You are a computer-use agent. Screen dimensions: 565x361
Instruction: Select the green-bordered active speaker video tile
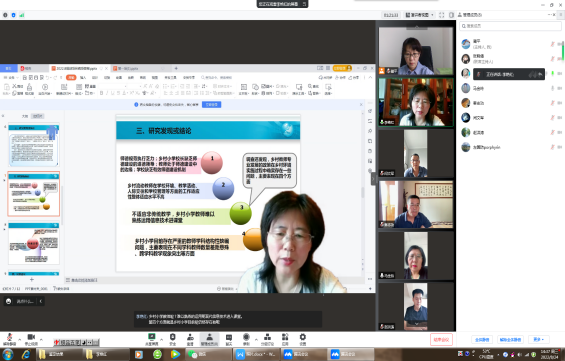coord(416,102)
